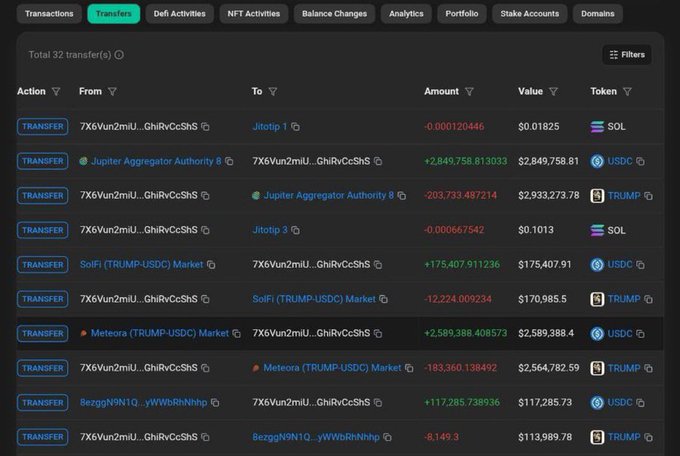The image size is (680, 456).
Task: Copy sender address in the Jitotip 1 row
Action: pos(205,127)
